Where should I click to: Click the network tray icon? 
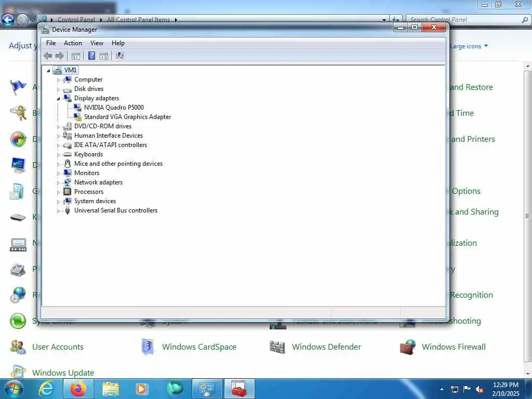454,390
